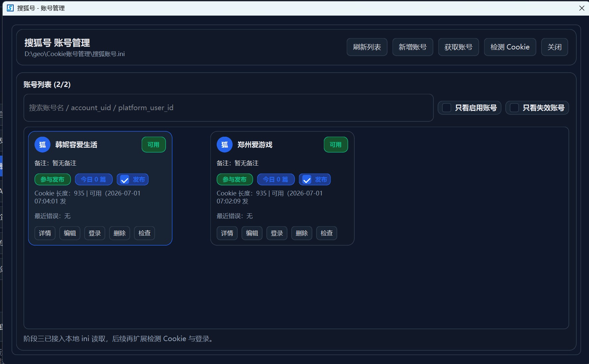Click 编辑 for 郑州爱游戏 account
Screen dimensions: 589x364
252,233
